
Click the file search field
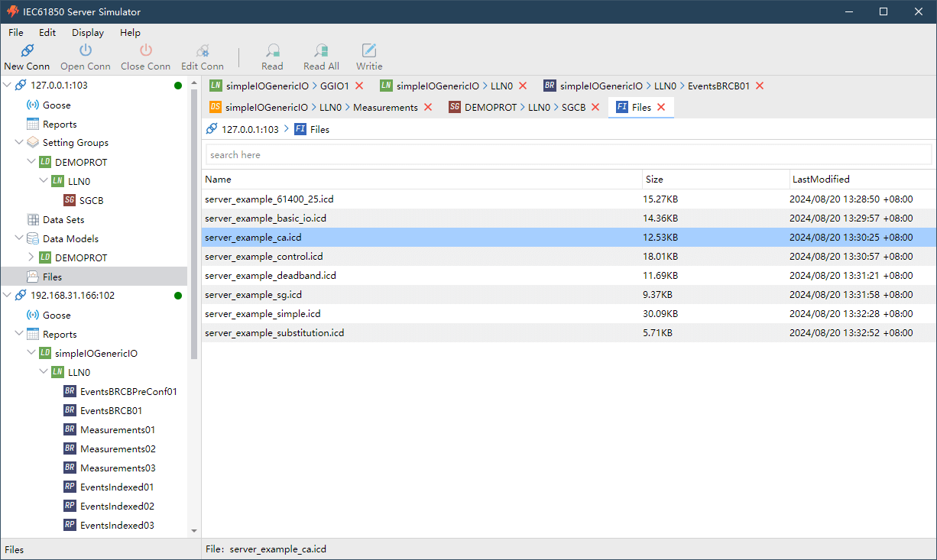[x=569, y=155]
